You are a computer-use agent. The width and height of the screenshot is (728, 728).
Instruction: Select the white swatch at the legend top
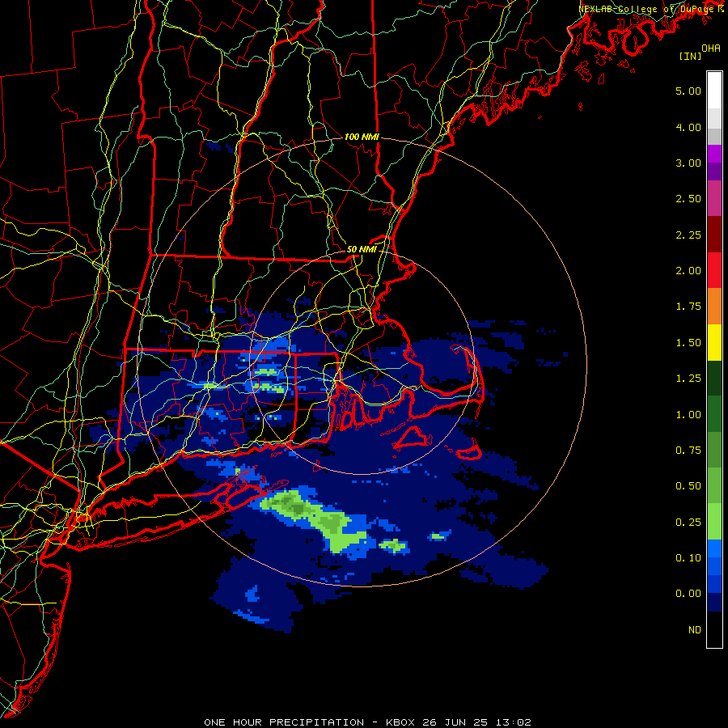[x=714, y=91]
